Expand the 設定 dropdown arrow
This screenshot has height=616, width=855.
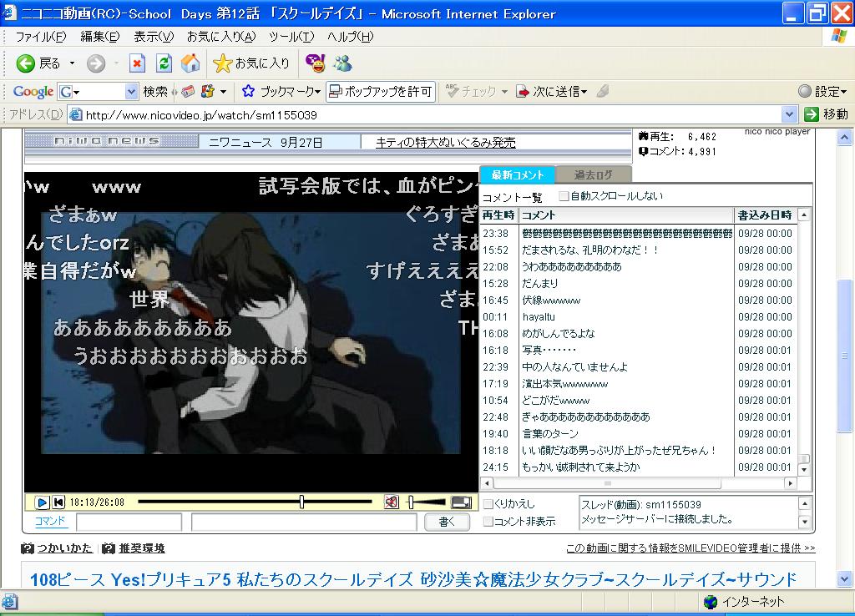click(844, 92)
